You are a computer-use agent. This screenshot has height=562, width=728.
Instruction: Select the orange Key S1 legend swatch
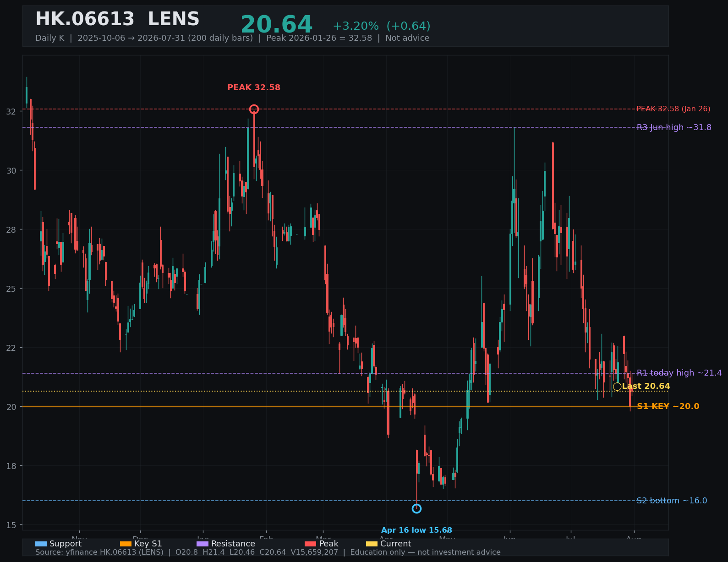pos(126,544)
